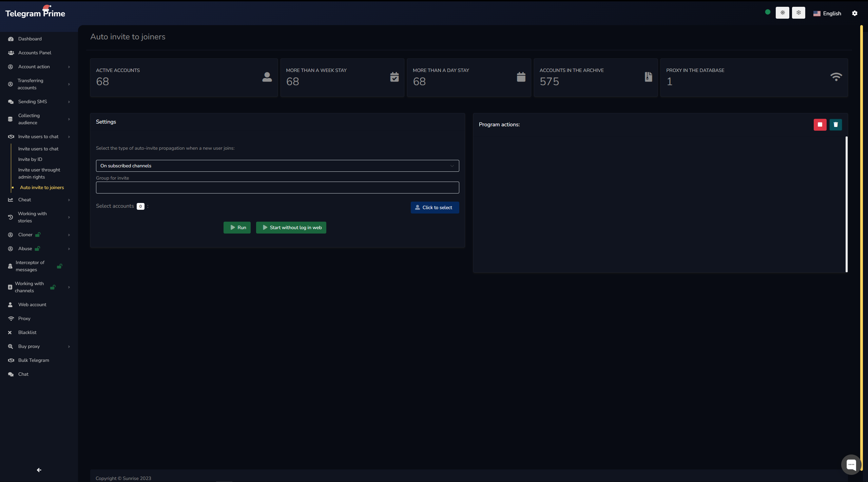Image resolution: width=868 pixels, height=482 pixels.
Task: Click the red stop button in Program actions
Action: (x=820, y=125)
